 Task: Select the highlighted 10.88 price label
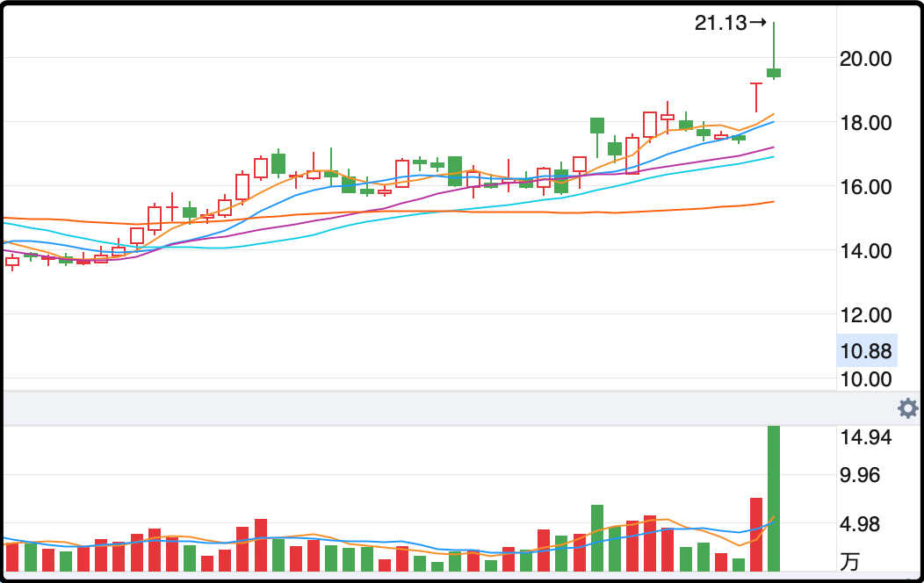[865, 352]
